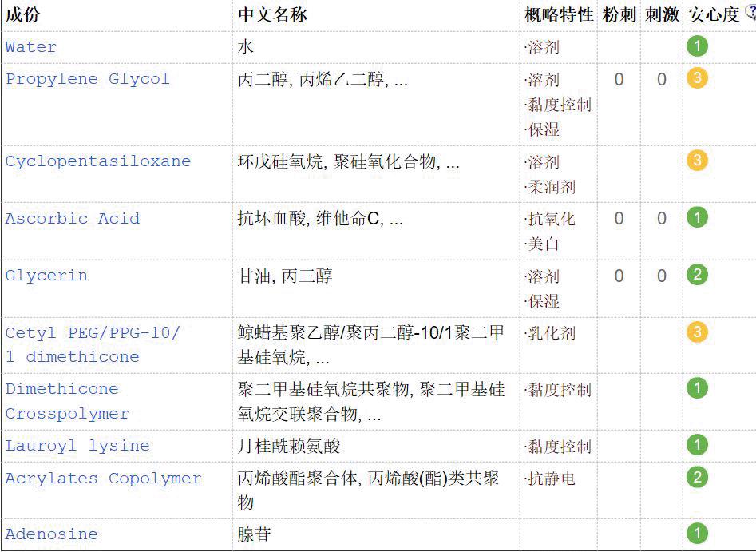Click the green safety badge for Water
Viewport: 756px width, 552px height.
[x=696, y=46]
